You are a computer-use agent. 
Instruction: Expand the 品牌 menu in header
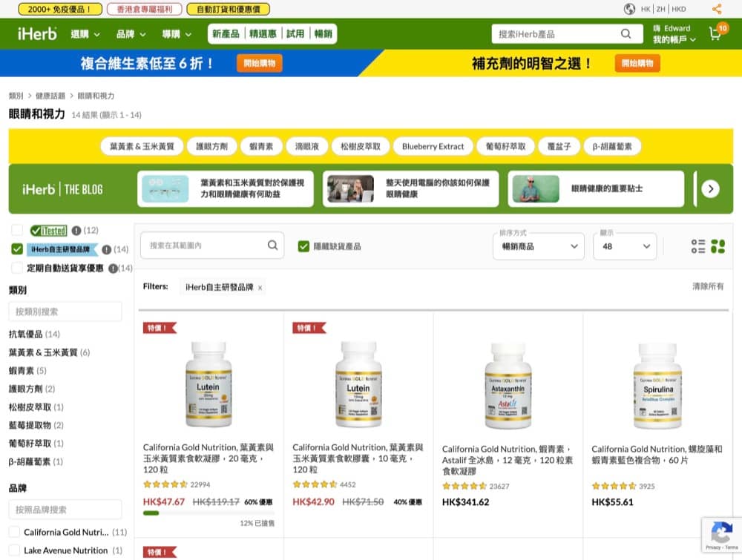point(131,34)
